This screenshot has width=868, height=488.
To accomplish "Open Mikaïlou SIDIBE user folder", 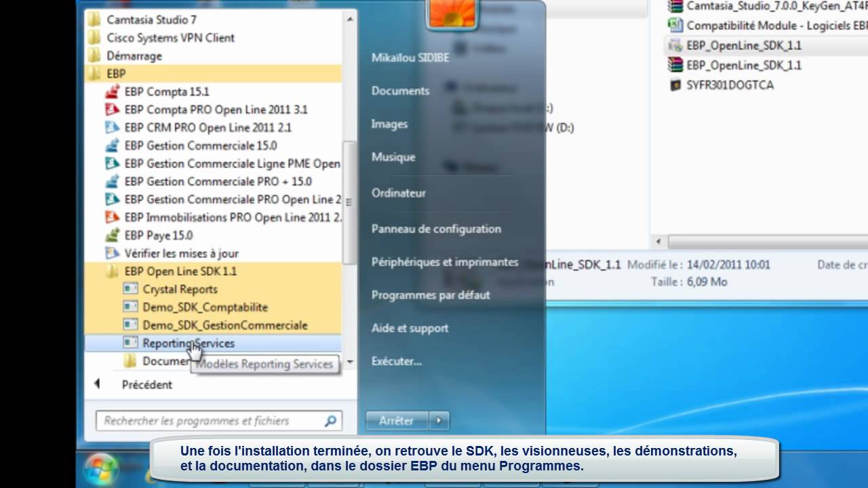I will coord(410,58).
